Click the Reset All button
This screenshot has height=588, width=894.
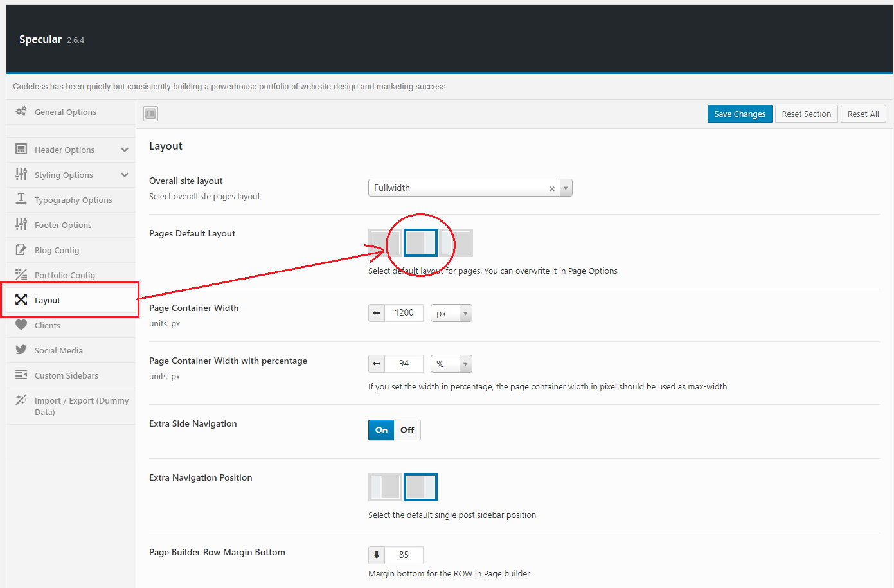(863, 114)
